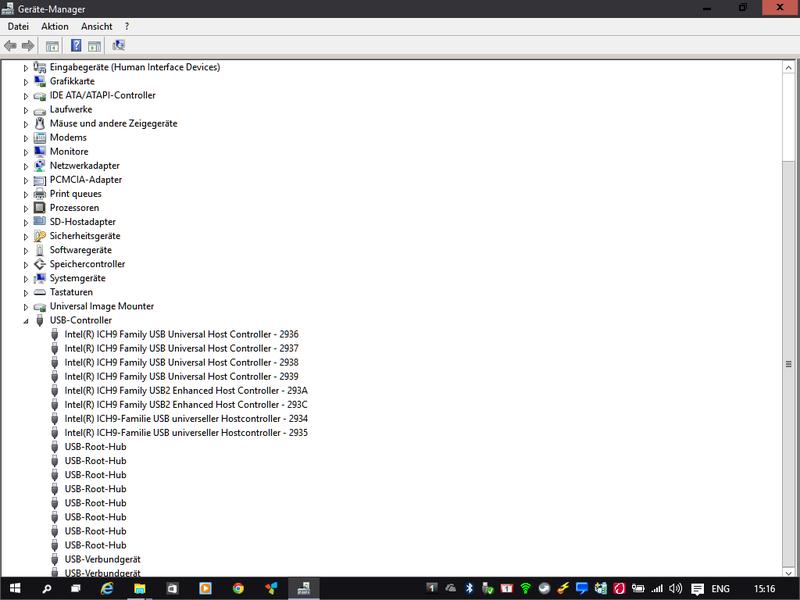Expand the Netzwerkadapter node
The width and height of the screenshot is (800, 600).
click(26, 166)
